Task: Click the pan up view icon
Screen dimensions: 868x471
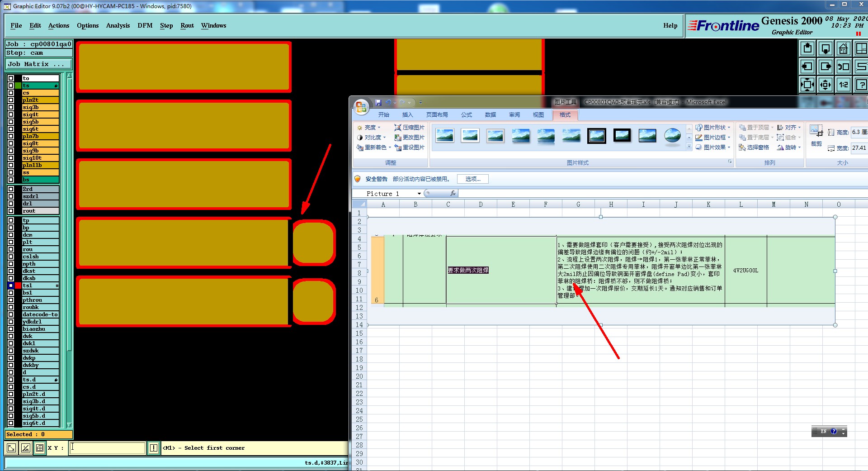Action: [x=807, y=48]
